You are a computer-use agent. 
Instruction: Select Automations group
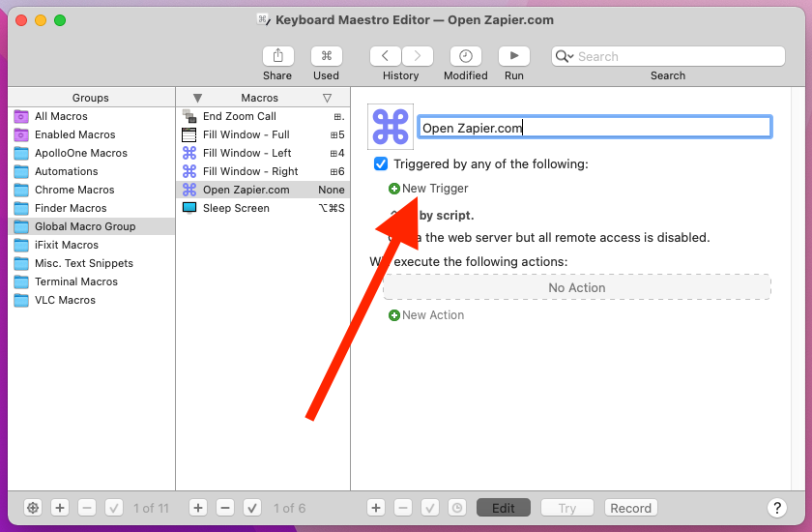(x=92, y=171)
